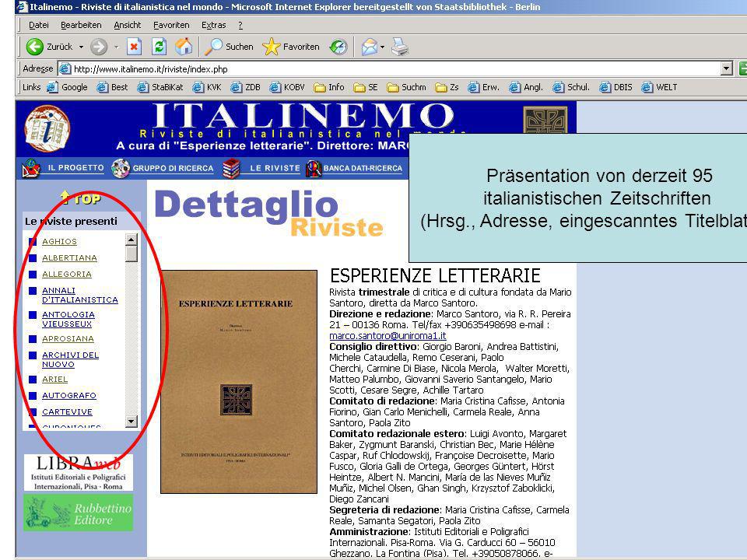
Task: Open the Schul. links bookmark
Action: click(571, 87)
